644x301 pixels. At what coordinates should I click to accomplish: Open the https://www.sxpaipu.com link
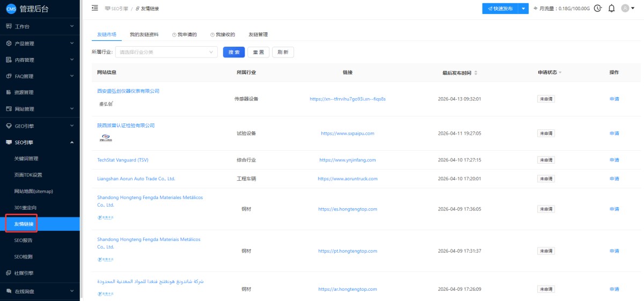click(x=347, y=133)
